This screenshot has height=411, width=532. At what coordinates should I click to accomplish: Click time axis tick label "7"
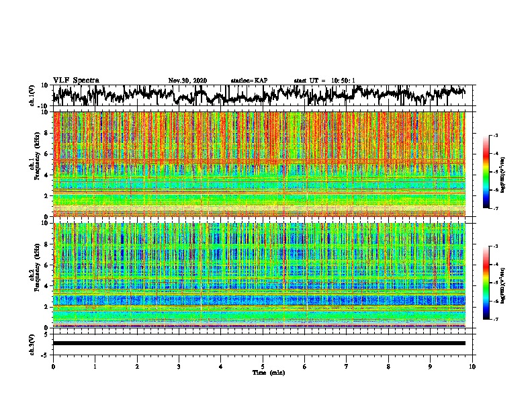[347, 367]
